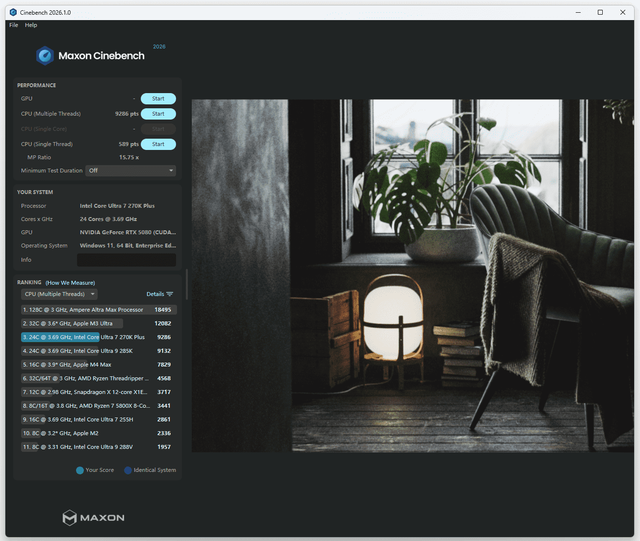Select Intel Core Ultra 9 288V row
Image resolution: width=640 pixels, height=541 pixels.
coord(99,447)
